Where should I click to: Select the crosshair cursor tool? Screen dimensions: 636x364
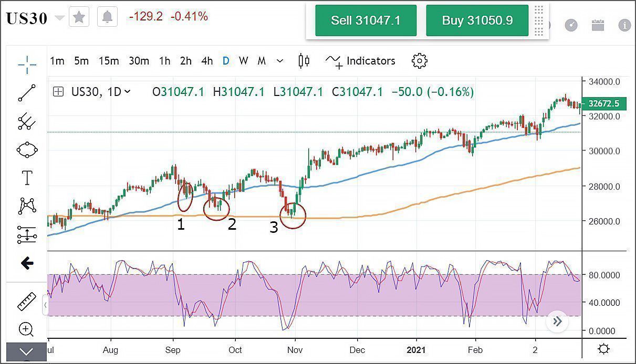point(27,65)
